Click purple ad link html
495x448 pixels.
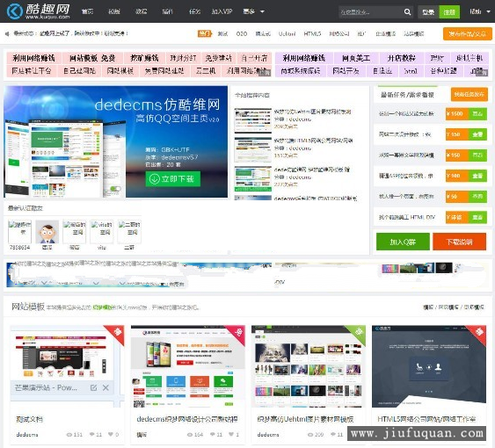coord(411,70)
